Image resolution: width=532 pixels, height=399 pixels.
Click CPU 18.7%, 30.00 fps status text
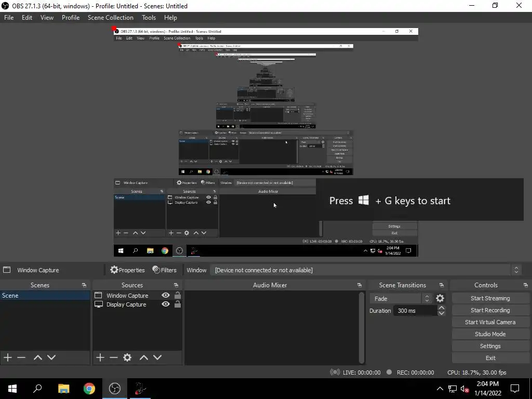477,372
